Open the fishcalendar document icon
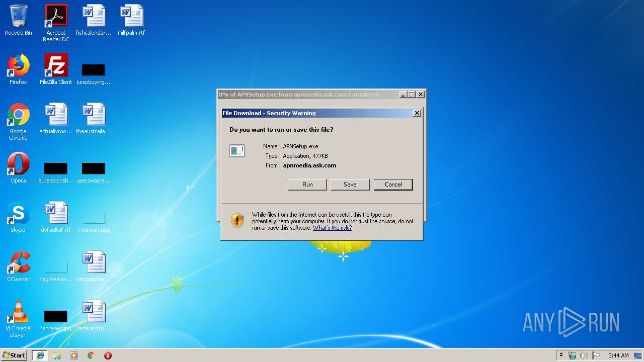644x362 pixels. coord(94,21)
